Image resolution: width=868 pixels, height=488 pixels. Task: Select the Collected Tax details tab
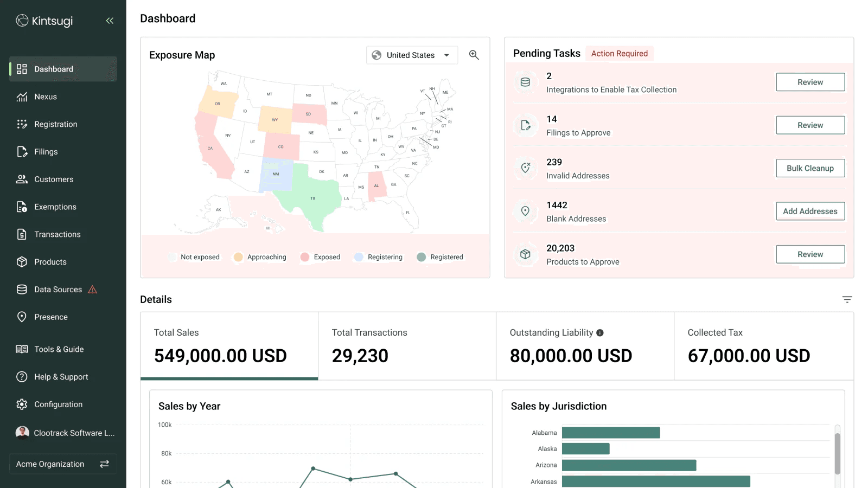[763, 345]
